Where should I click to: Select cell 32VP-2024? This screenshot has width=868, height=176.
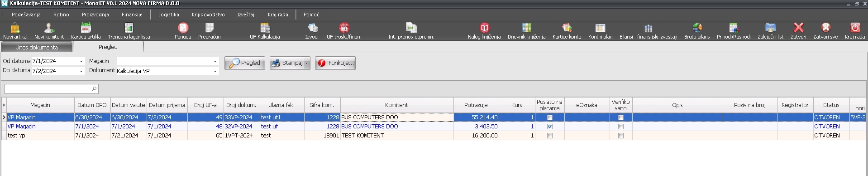(x=242, y=127)
